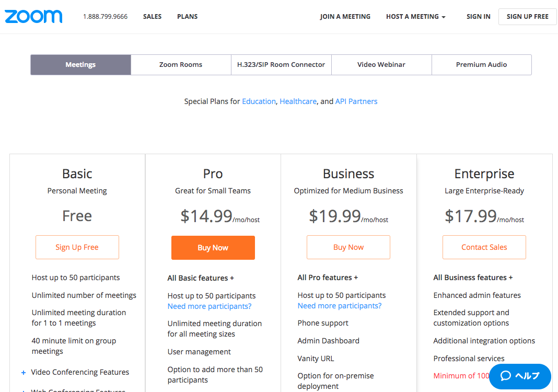
Task: Click the Pro price $14.99
Action: click(206, 216)
